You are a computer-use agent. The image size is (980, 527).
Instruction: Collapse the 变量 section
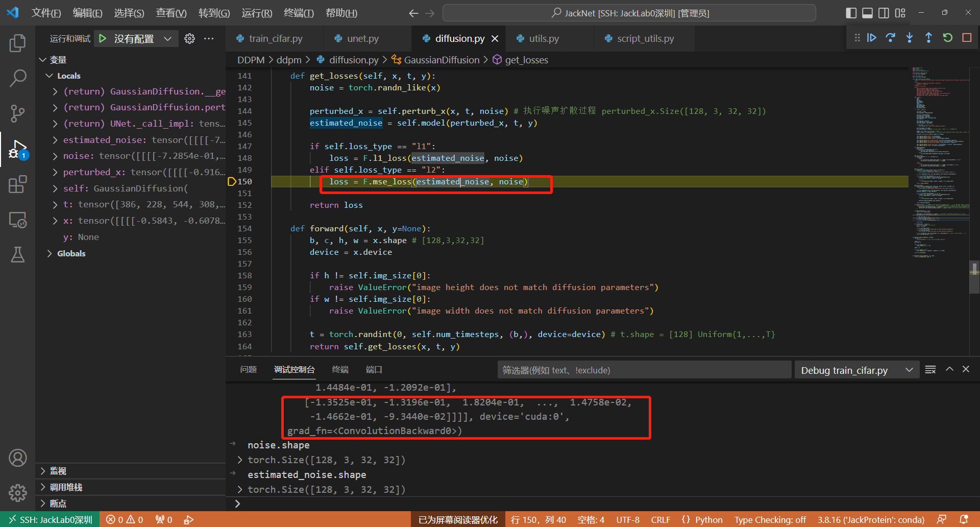42,60
